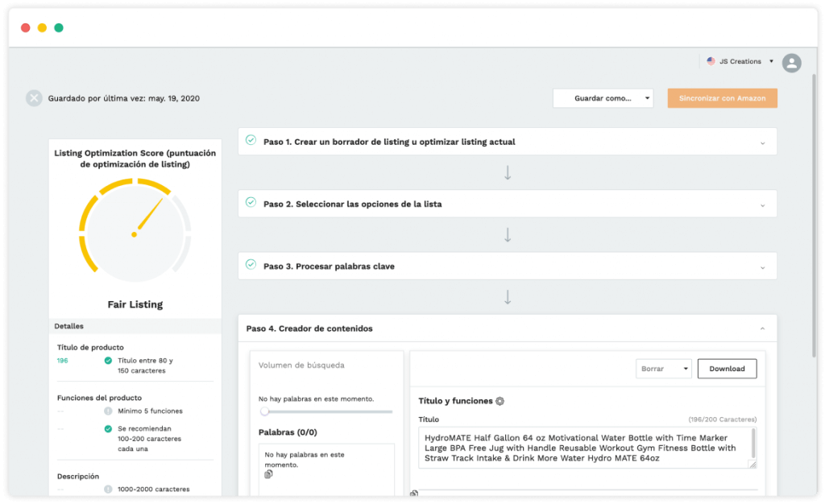This screenshot has height=504, width=825.
Task: Click the green checkmark on Paso 1
Action: coord(251,140)
